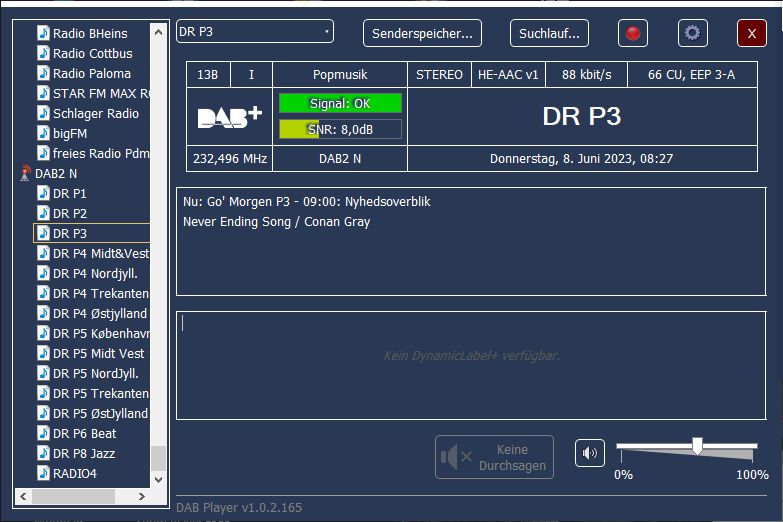Open the DR P3 station dropdown

(x=254, y=32)
